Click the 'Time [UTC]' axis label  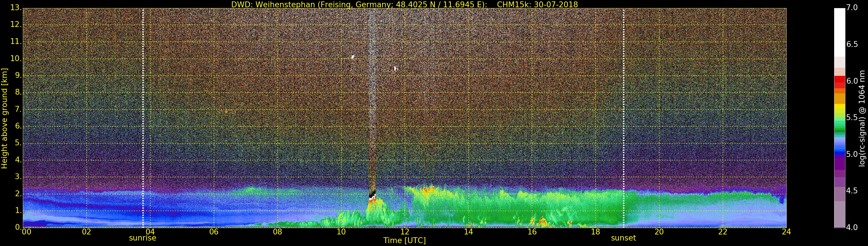404,241
